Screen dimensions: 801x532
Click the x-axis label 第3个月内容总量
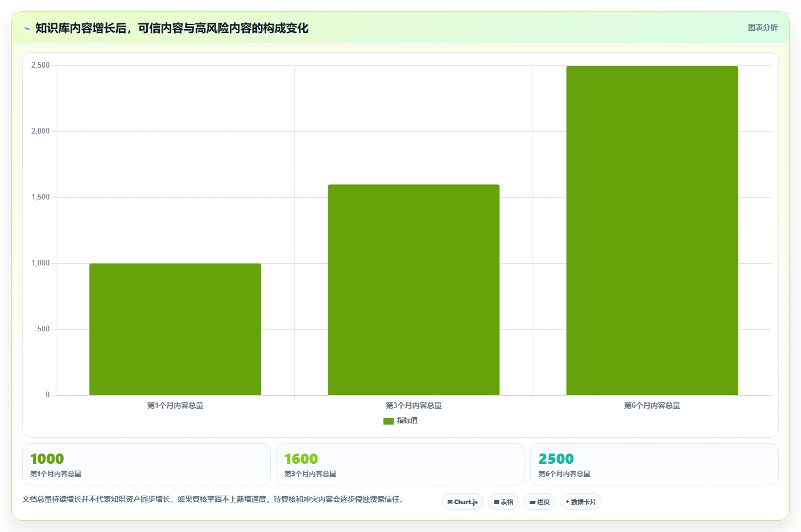(414, 405)
